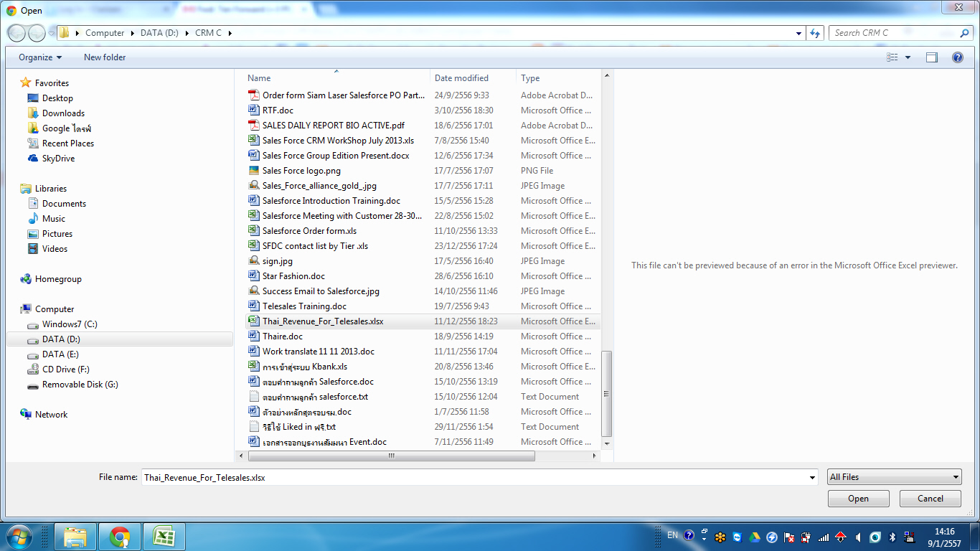The image size is (980, 551).
Task: Select SALES DAILY REPORT BIO ACTIVE.pdf
Action: tap(333, 126)
